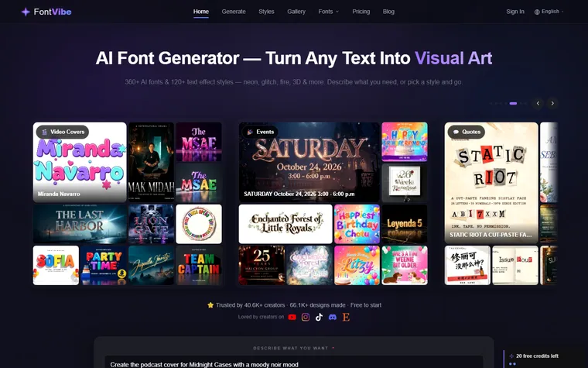Open the Happiest Birthday Chotu thumbnail

[357, 224]
